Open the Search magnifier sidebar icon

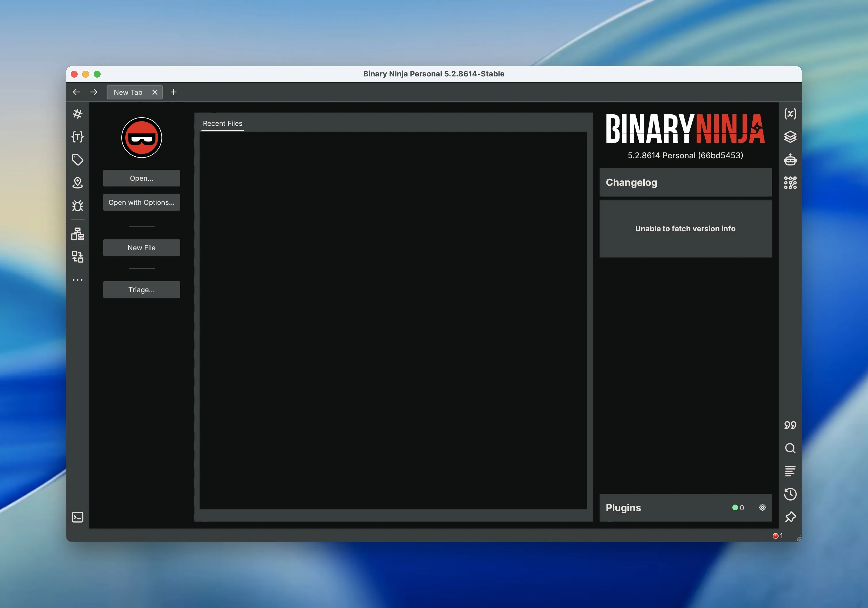point(790,448)
